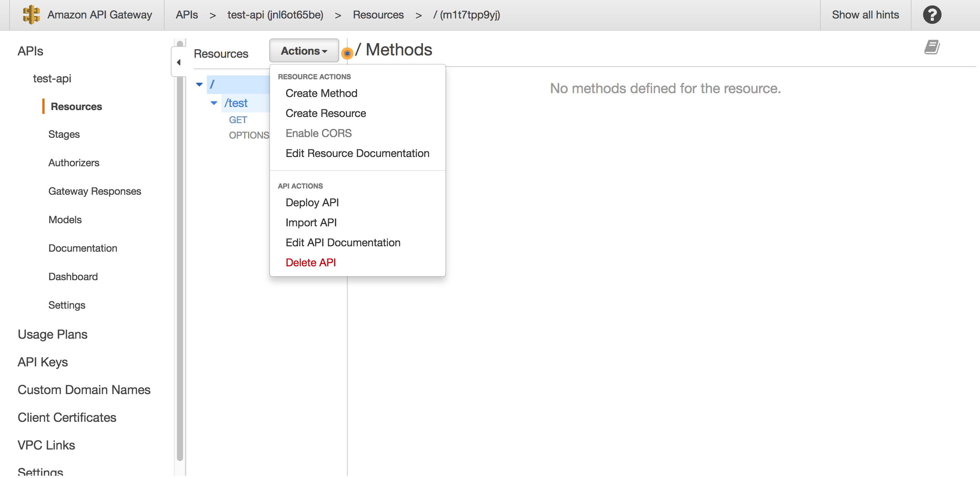Select Create Method from the menu

(x=321, y=93)
